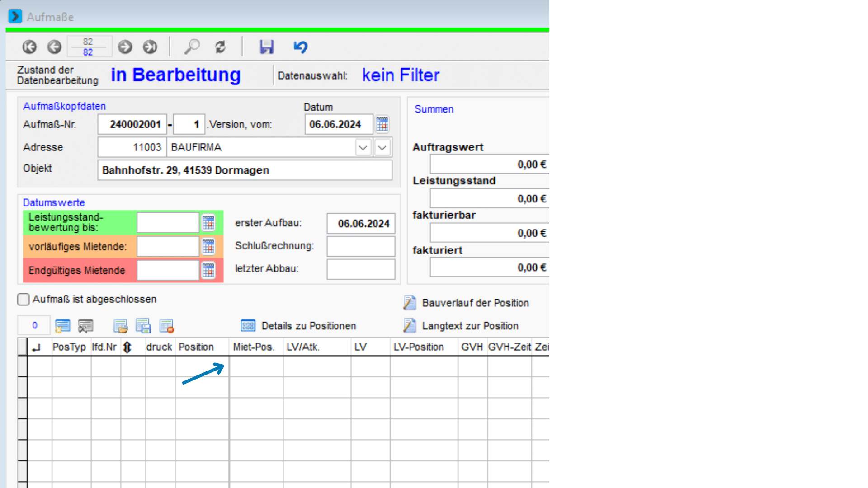Go to the previous record
This screenshot has height=488, width=868.
[54, 47]
